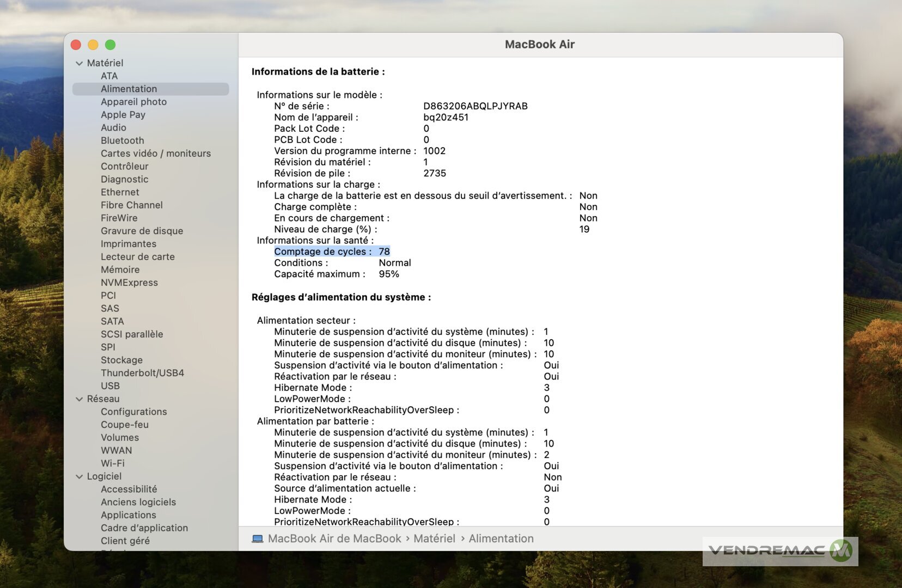Collapse the Réseau section chevron
902x588 pixels.
coord(80,399)
